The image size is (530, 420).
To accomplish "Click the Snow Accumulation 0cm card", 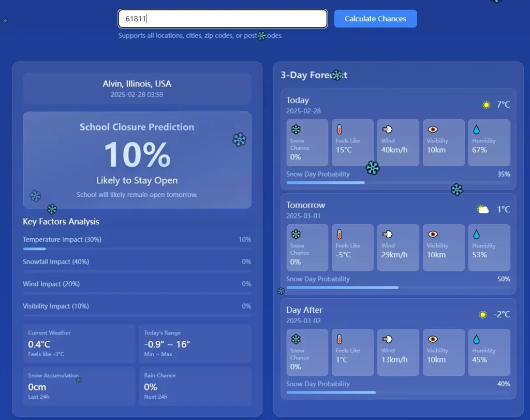I will coord(79,386).
